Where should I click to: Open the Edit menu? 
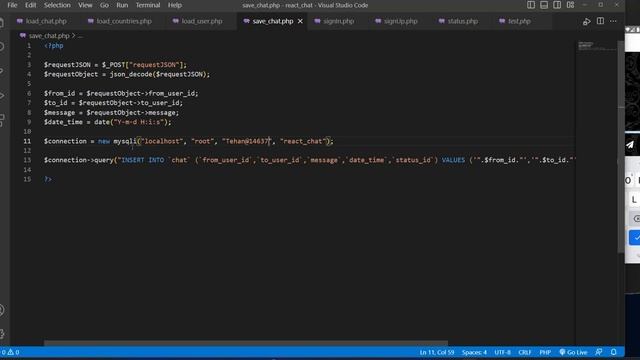[x=31, y=5]
